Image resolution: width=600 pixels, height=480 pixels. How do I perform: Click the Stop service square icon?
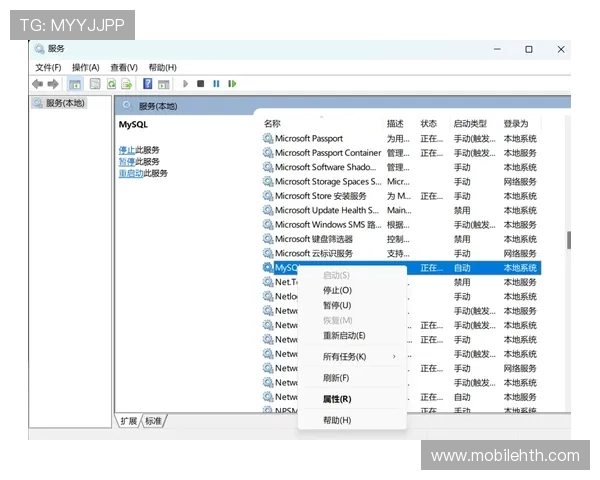pyautogui.click(x=201, y=83)
